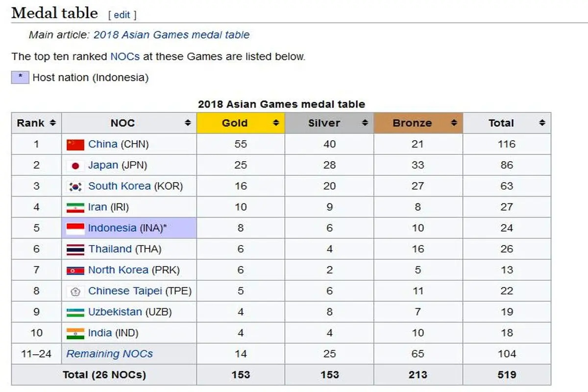Screen dimensions: 588x392
Task: Click the Uzbekistan flag icon
Action: click(x=75, y=313)
